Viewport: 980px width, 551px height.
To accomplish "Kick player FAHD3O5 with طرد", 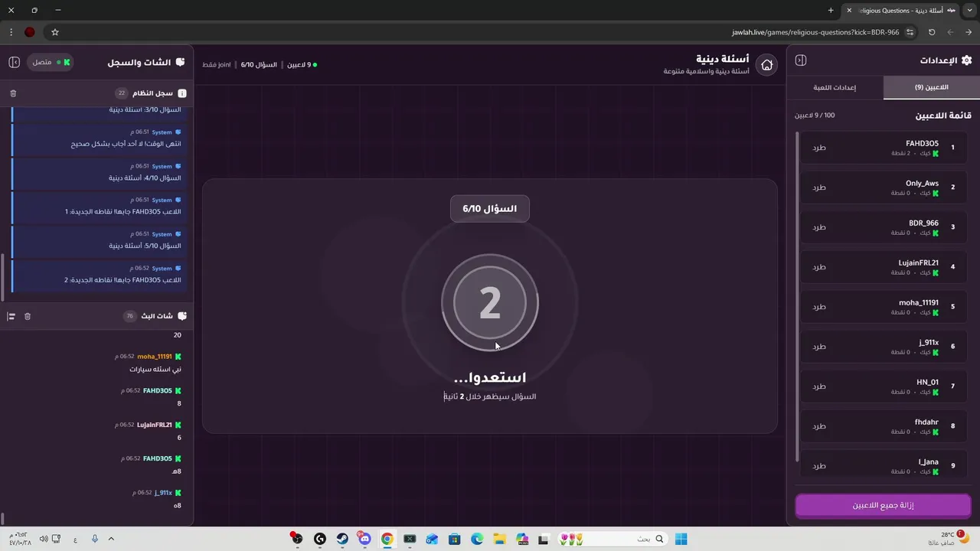I will [x=819, y=147].
